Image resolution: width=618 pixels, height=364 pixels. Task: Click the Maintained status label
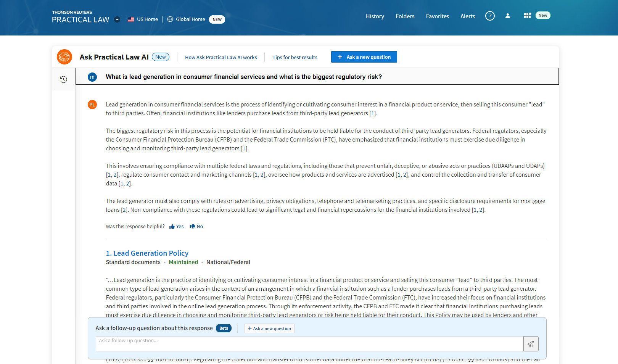click(183, 262)
